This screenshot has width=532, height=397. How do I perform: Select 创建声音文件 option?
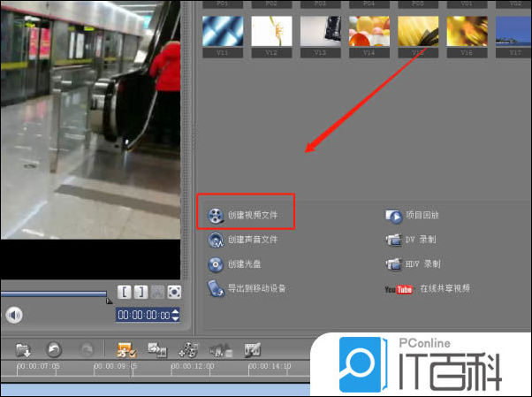tap(253, 240)
